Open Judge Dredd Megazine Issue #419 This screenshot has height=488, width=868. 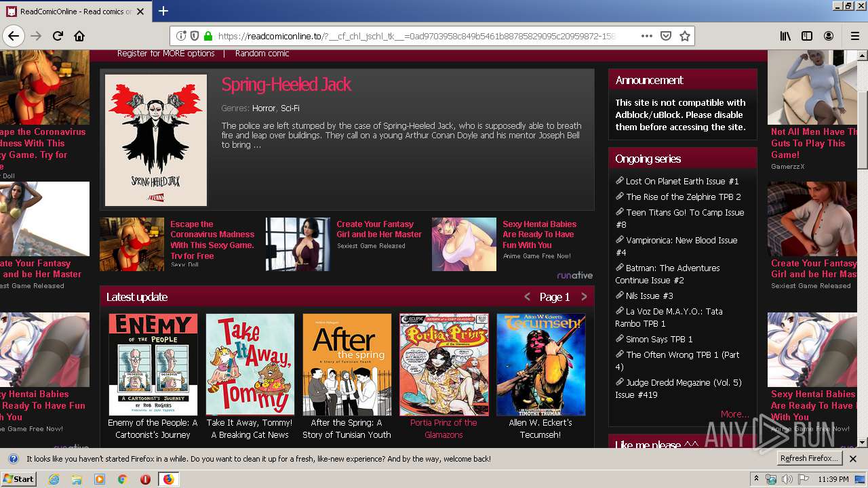click(679, 388)
